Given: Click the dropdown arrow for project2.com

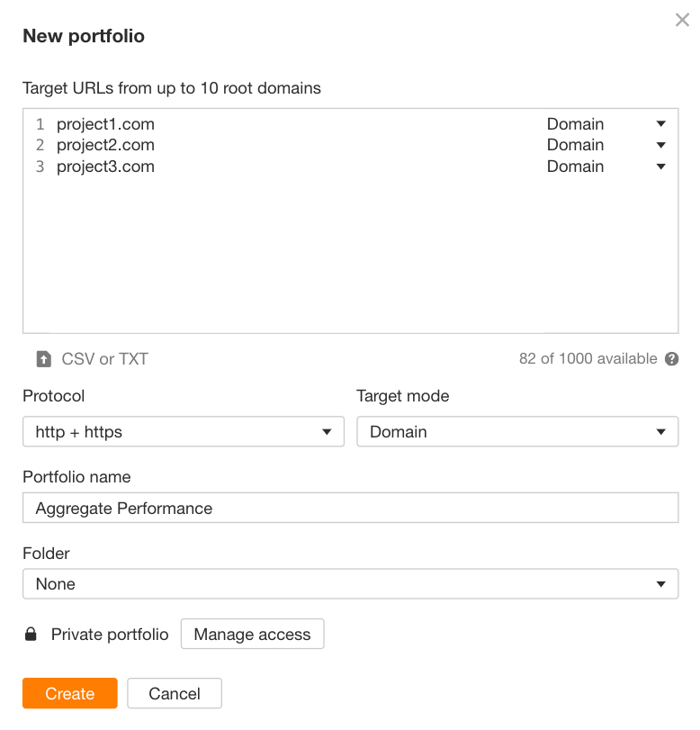Looking at the screenshot, I should tap(661, 145).
